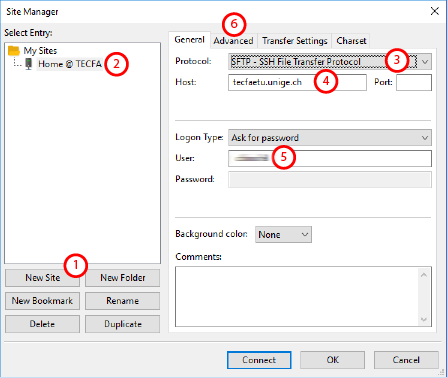Screen dimensions: 447x378
Task: Click the Duplicate button
Action: click(122, 324)
